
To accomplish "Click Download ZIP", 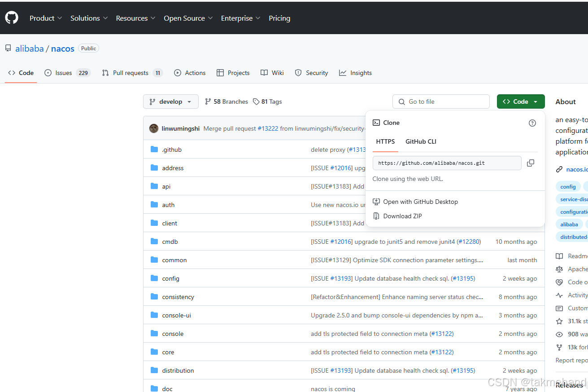I will [x=402, y=216].
